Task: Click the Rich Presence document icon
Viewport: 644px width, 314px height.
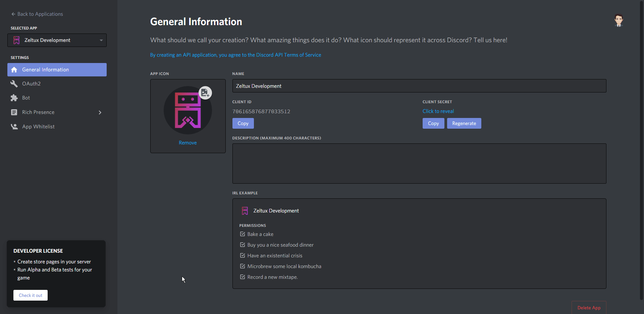Action: tap(14, 112)
